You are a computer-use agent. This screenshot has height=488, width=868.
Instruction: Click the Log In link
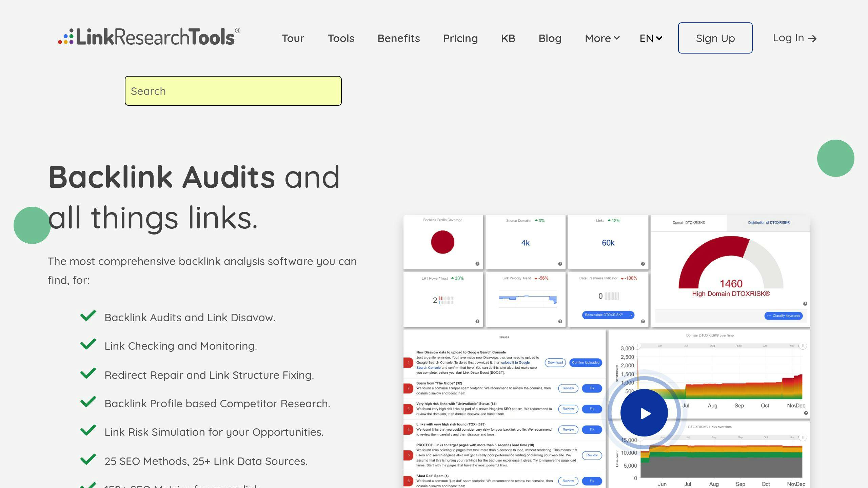point(795,38)
